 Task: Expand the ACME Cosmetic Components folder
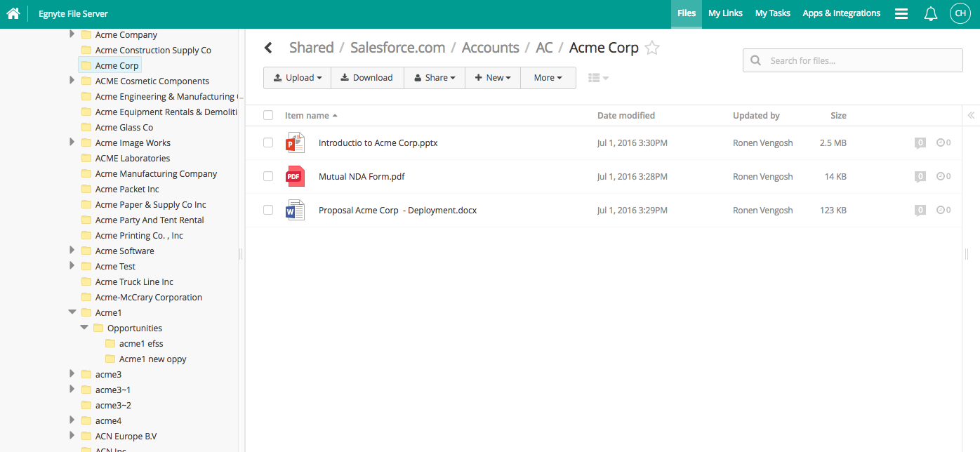(x=72, y=81)
